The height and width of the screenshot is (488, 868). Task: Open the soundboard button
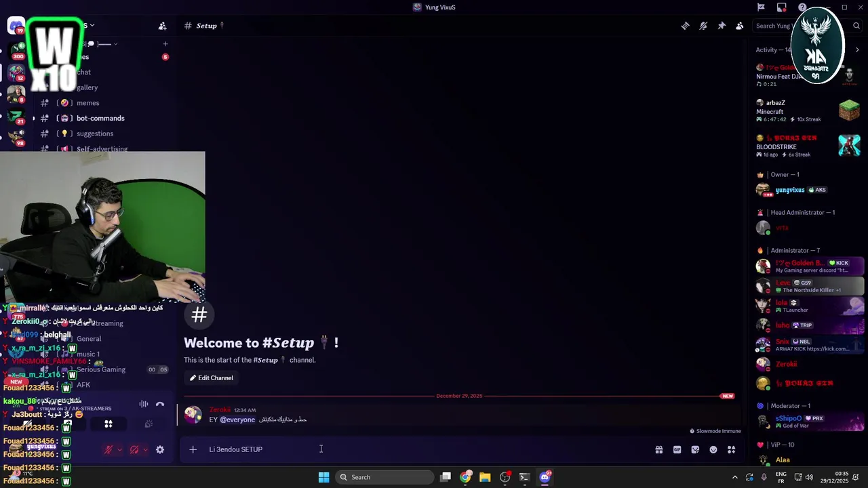(x=149, y=424)
